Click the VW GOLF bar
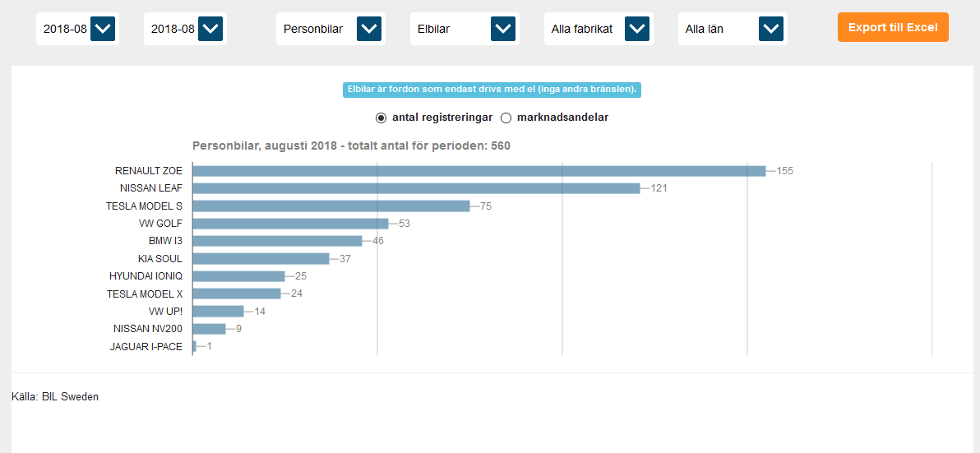Image resolution: width=980 pixels, height=453 pixels. coord(290,223)
